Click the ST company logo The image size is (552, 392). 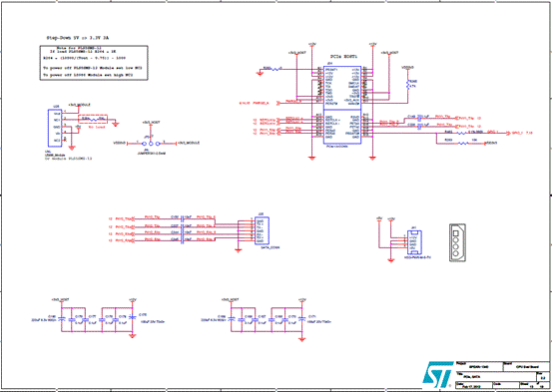coord(438,373)
